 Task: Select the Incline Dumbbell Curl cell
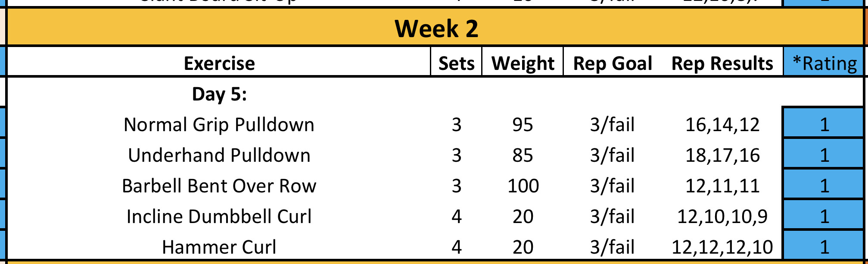click(x=219, y=217)
